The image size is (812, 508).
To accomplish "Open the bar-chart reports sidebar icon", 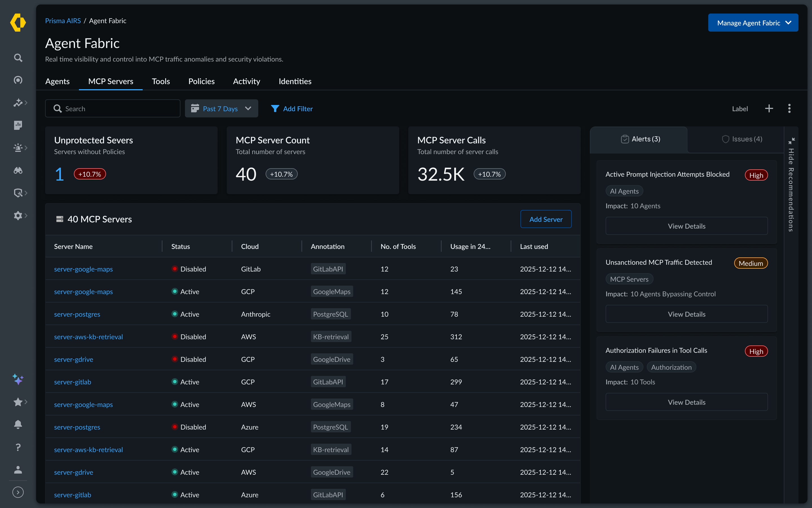I will pos(18,125).
